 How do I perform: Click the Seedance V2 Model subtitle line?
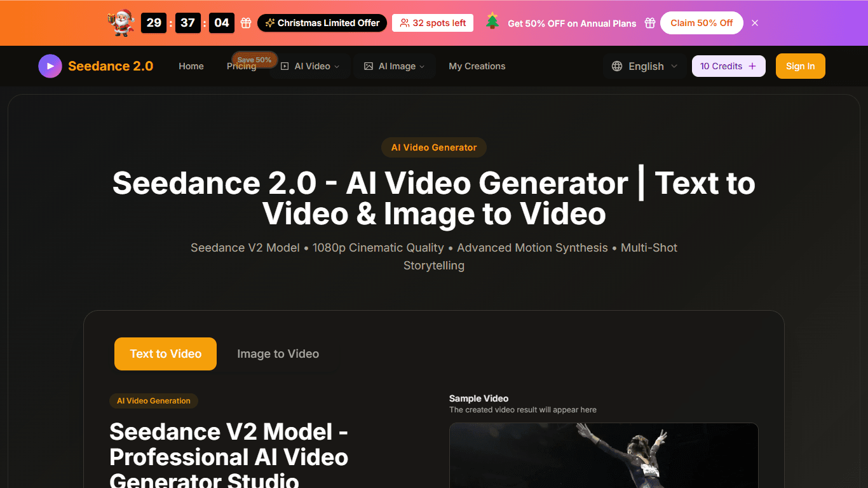(434, 257)
